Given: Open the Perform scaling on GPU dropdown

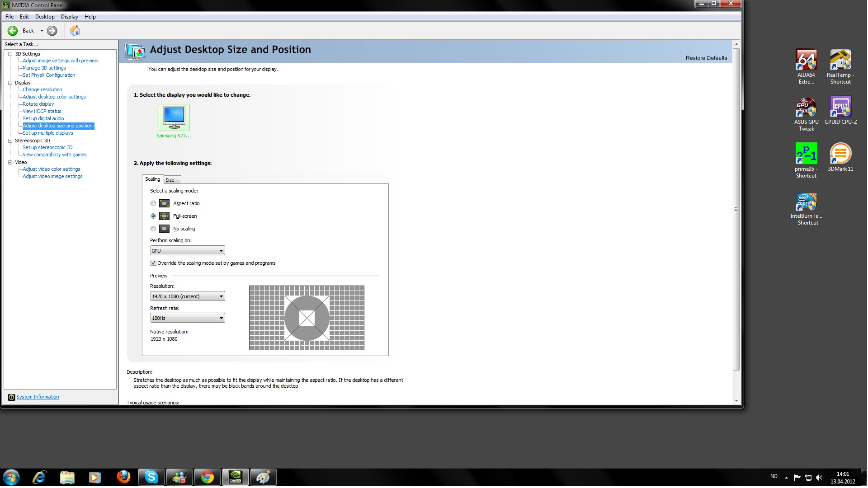Looking at the screenshot, I should pos(188,251).
